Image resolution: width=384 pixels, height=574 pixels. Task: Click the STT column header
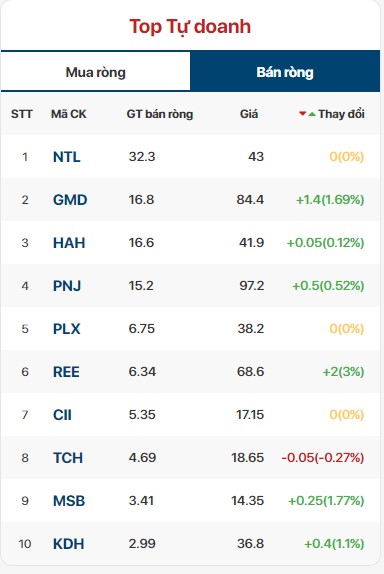tap(22, 114)
